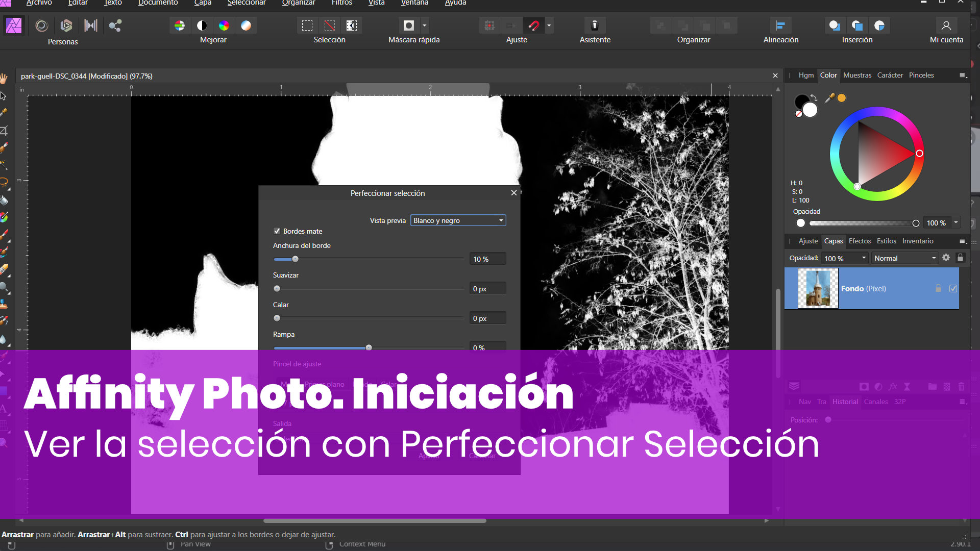
Task: Switch to the Muestras tab
Action: (857, 75)
